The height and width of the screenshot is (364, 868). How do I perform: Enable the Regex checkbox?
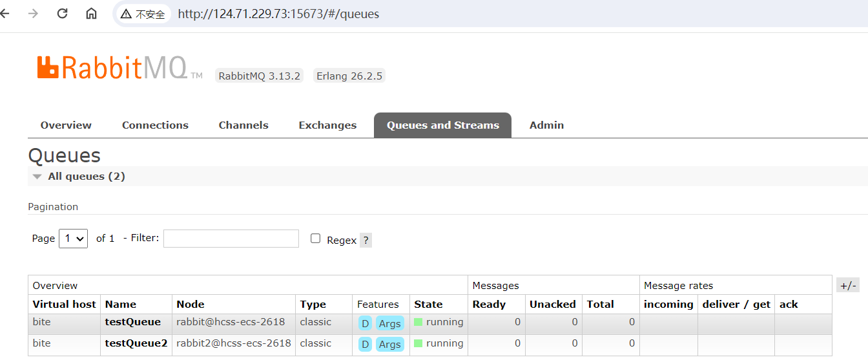315,239
